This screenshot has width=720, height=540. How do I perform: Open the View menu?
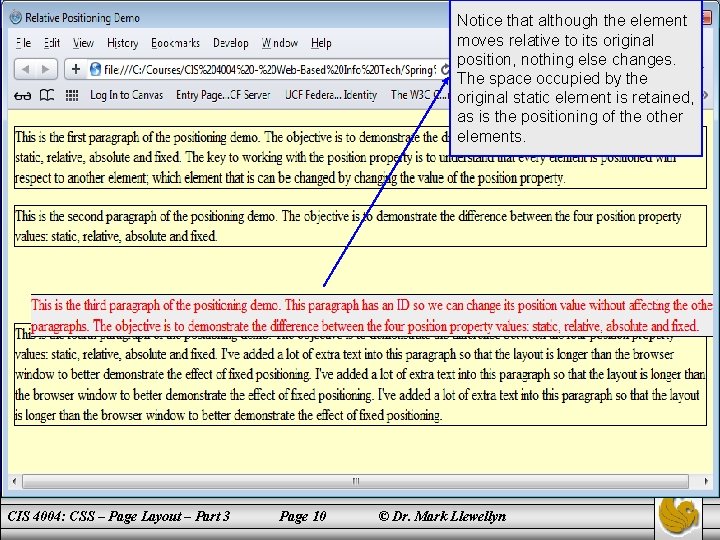pos(83,43)
